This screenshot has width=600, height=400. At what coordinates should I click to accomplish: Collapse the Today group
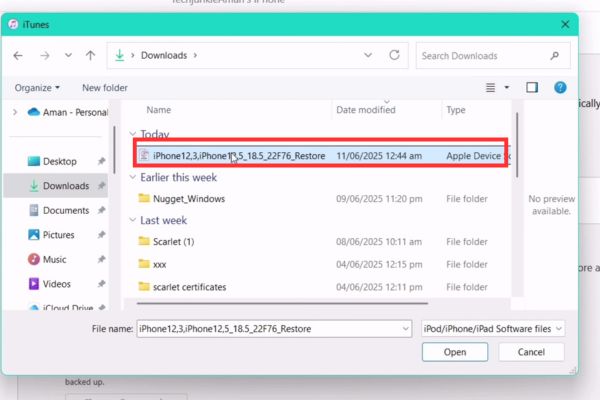click(x=132, y=134)
